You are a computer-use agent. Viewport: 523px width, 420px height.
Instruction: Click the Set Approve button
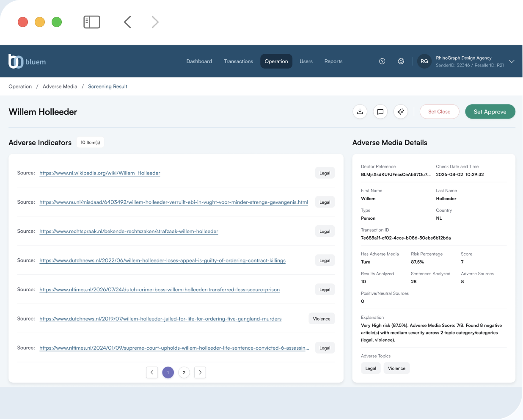490,112
